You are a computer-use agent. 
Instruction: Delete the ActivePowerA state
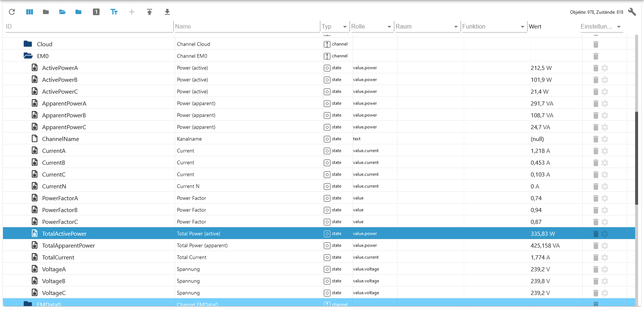point(596,68)
